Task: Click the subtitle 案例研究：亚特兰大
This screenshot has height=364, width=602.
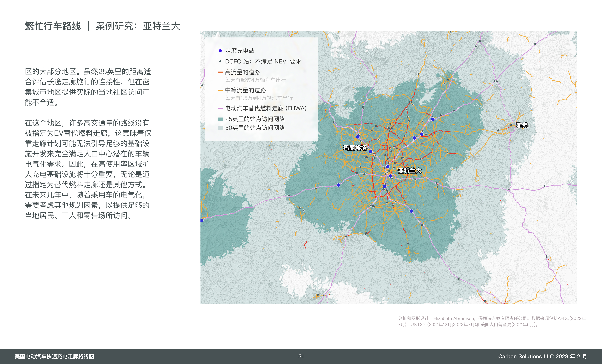Action: coord(138,26)
